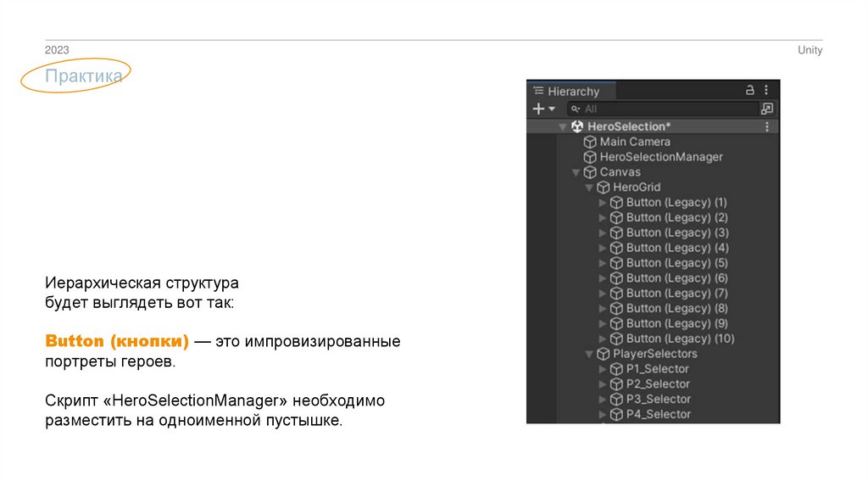Collapse the Canvas foldout arrow
Viewport: 868px width, 487px height.
click(576, 172)
